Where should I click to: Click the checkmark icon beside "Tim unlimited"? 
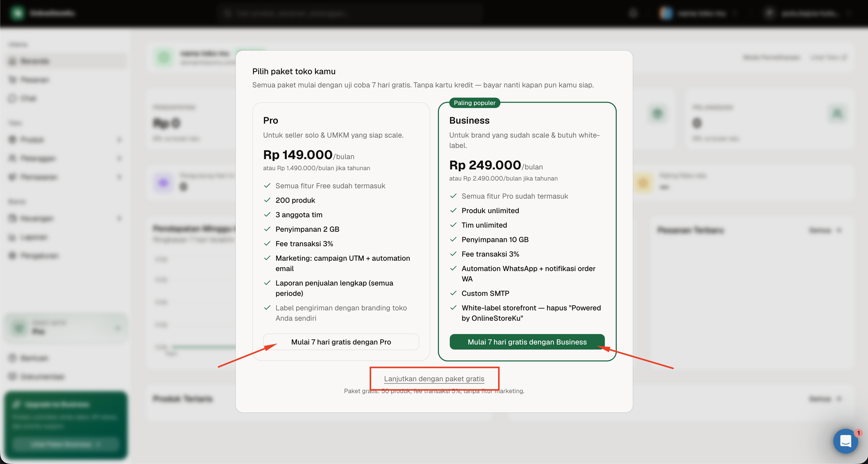(x=453, y=225)
